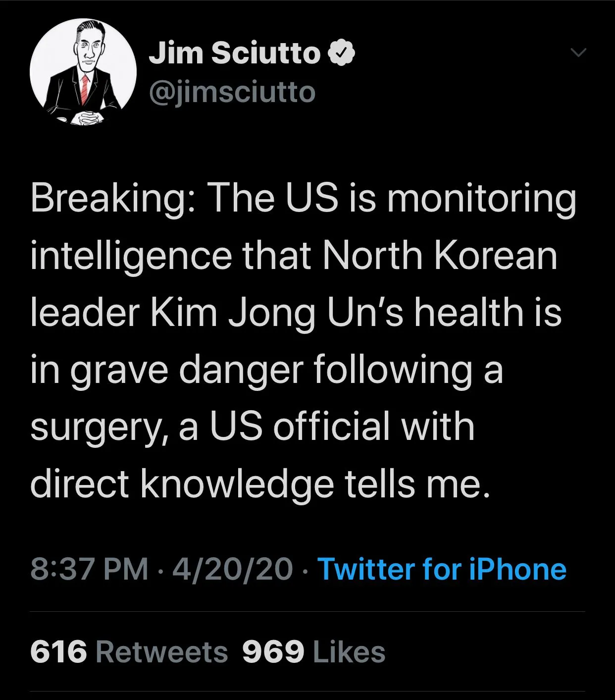
Task: Click the 8:37 PM timestamp
Action: tap(89, 569)
